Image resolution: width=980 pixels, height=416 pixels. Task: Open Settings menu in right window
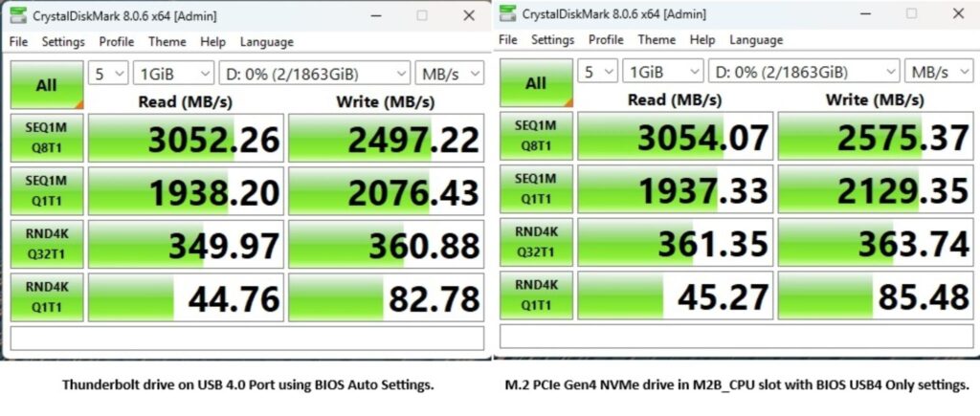pyautogui.click(x=552, y=40)
